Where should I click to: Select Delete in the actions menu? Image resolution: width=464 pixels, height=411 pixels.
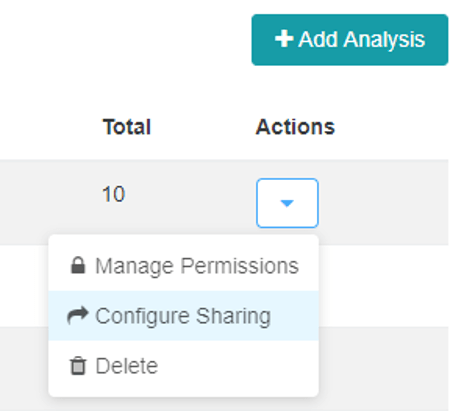coord(184,366)
